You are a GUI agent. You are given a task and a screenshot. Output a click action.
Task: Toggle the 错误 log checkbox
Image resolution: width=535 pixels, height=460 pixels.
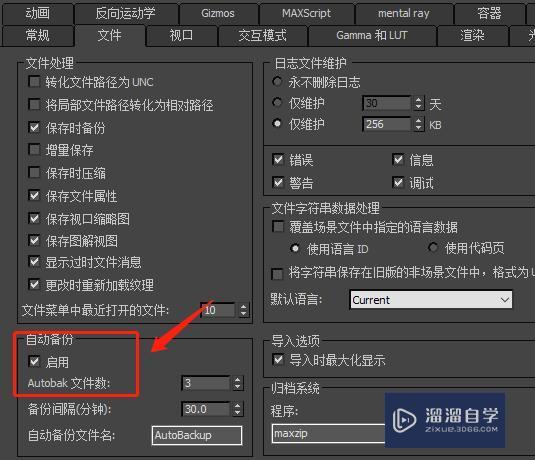coord(278,160)
